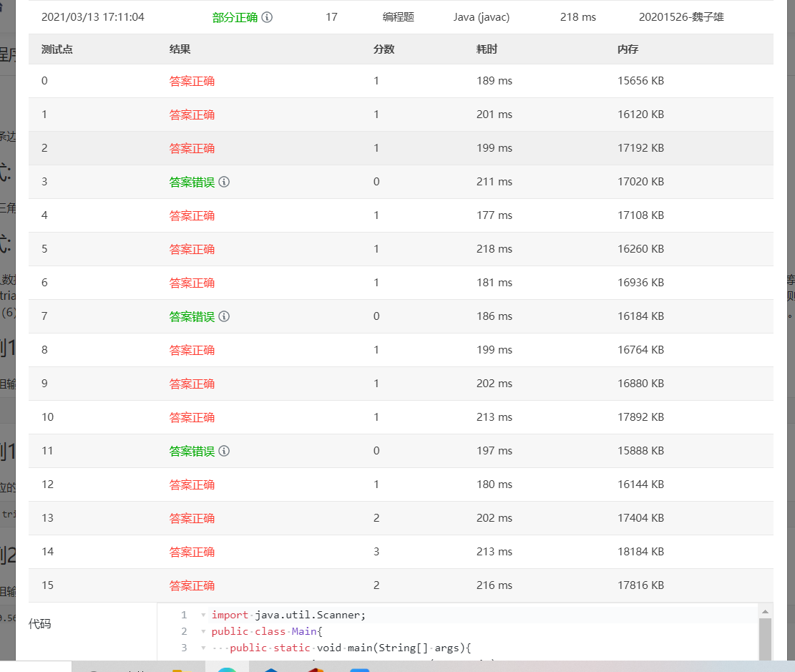Click 答案错误 result of test point 3
Viewport: 795px width, 672px height.
[192, 182]
